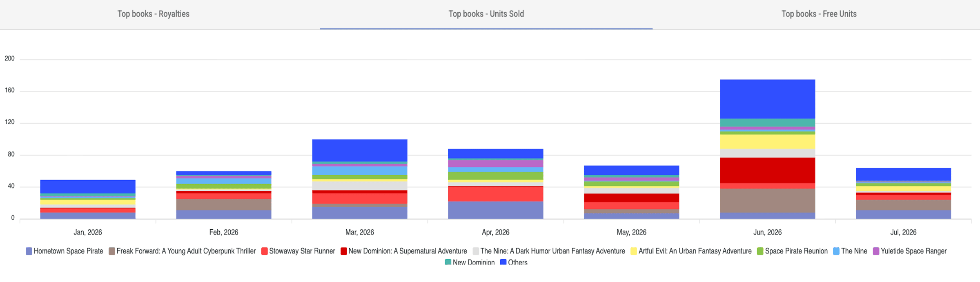Screen dimensions: 980x282
Task: Click Freak Forward brown segment in Jun bar
Action: (x=768, y=201)
